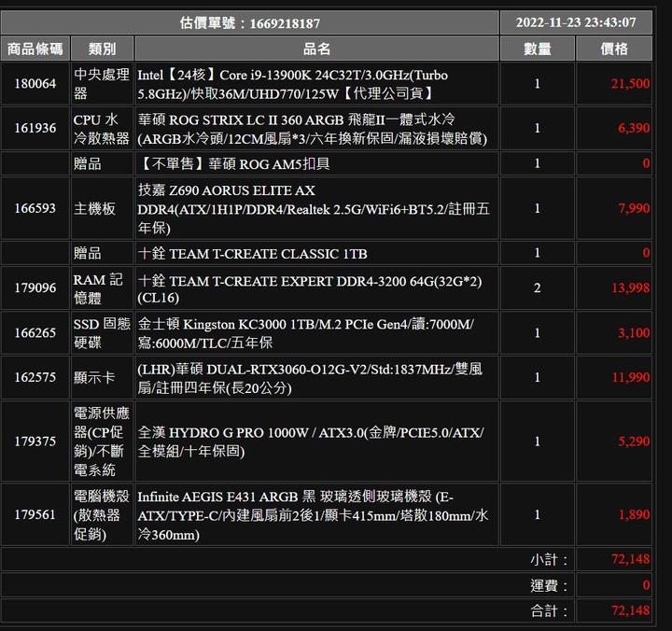Select barcode 179375
Image resolution: width=672 pixels, height=631 pixels.
coord(35,442)
